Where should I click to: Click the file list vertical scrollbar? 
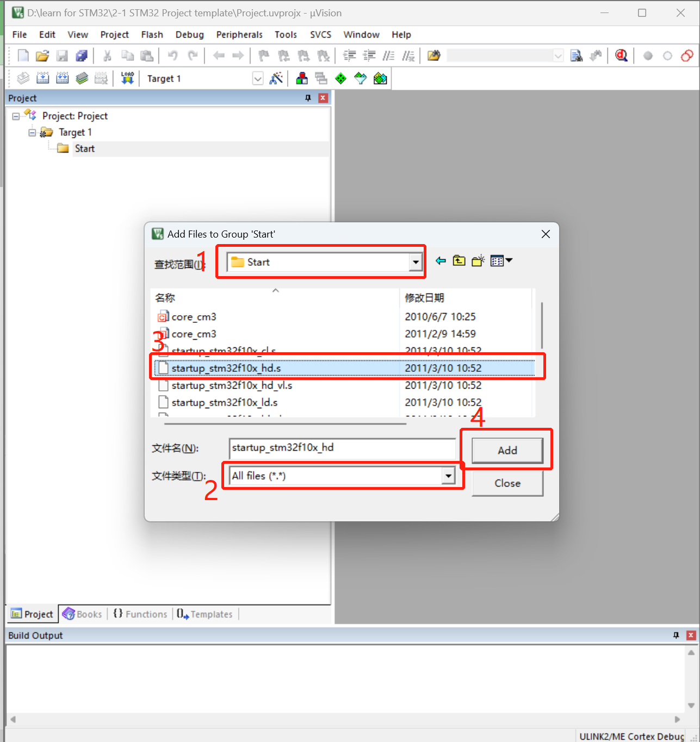point(542,325)
